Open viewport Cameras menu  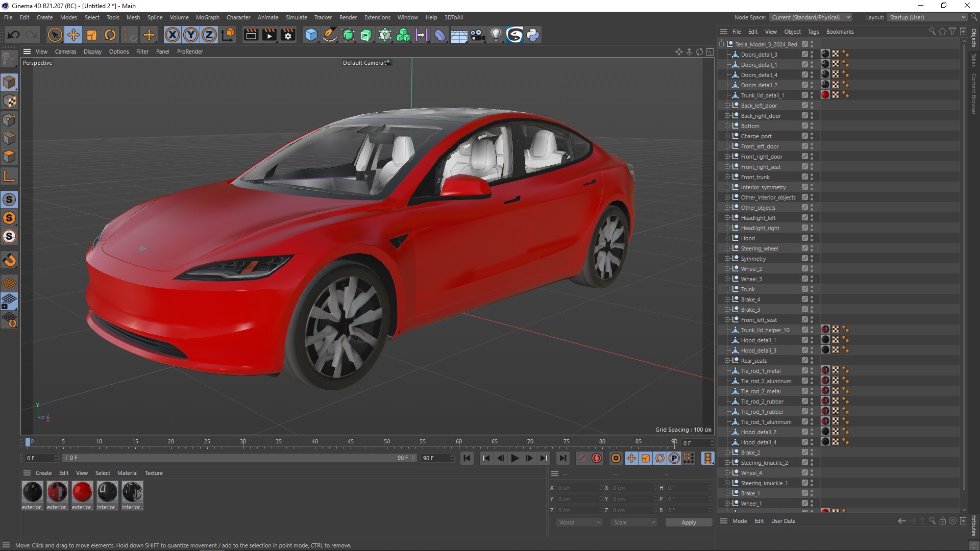(x=65, y=52)
